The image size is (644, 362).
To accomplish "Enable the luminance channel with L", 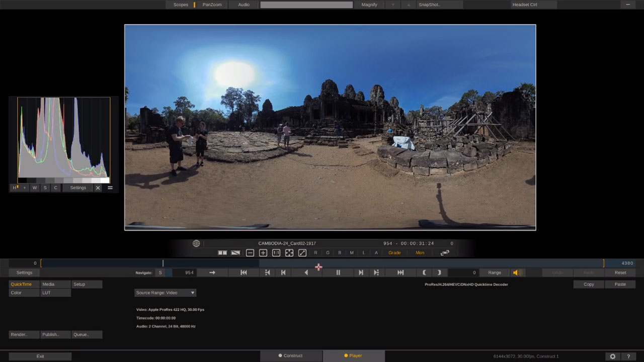I will pyautogui.click(x=364, y=253).
